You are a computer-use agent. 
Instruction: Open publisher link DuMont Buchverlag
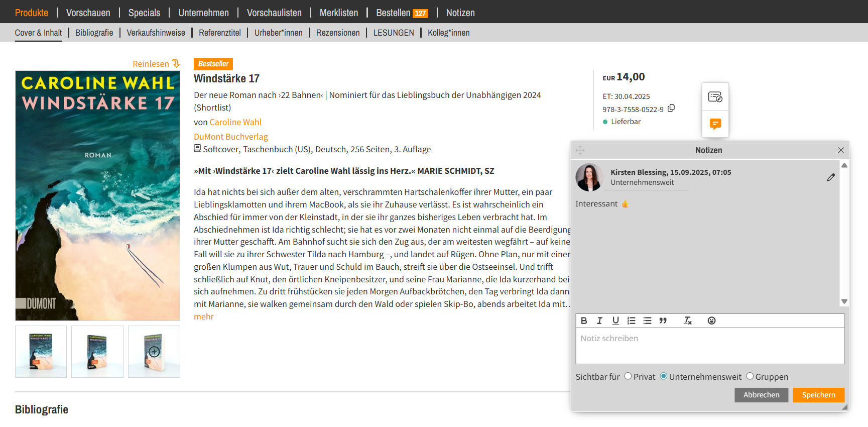tap(231, 137)
